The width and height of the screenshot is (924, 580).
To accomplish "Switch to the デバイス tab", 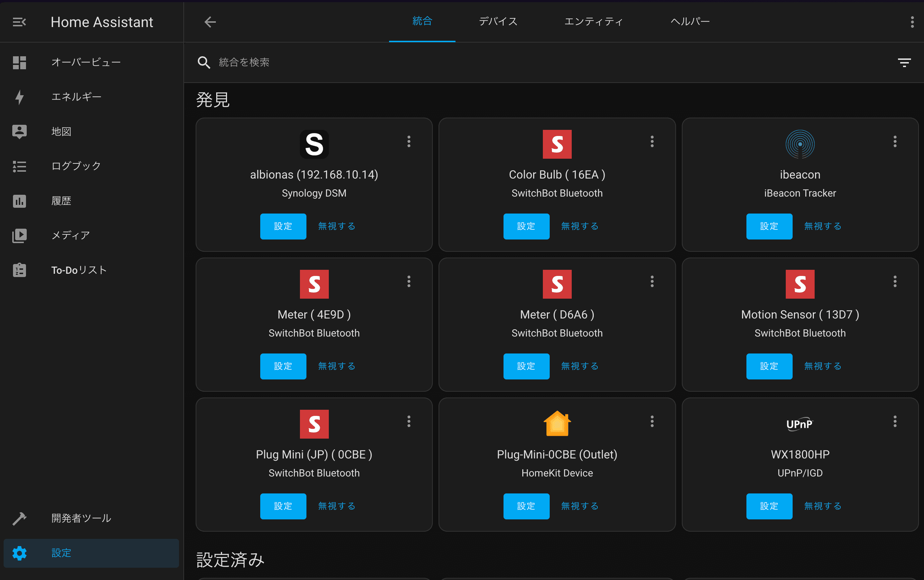I will click(x=498, y=22).
